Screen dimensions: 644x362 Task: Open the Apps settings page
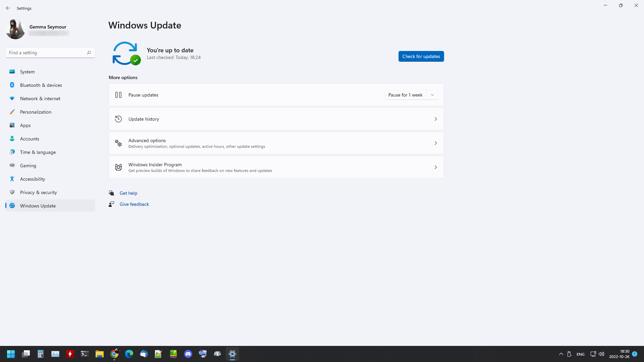tap(50, 125)
